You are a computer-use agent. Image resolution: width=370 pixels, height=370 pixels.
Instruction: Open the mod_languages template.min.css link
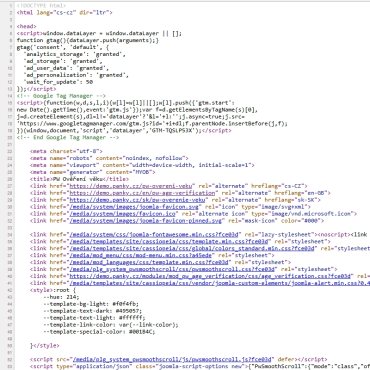[149, 262]
